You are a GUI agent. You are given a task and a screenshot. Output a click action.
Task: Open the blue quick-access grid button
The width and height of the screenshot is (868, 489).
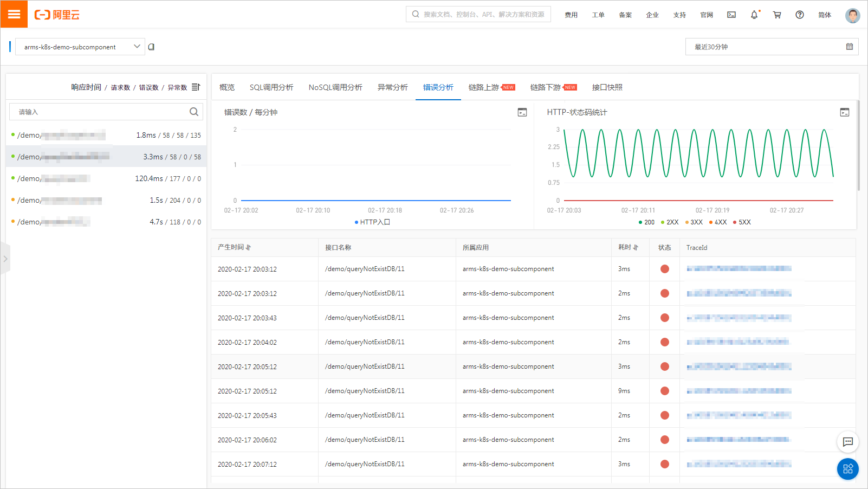tap(848, 469)
